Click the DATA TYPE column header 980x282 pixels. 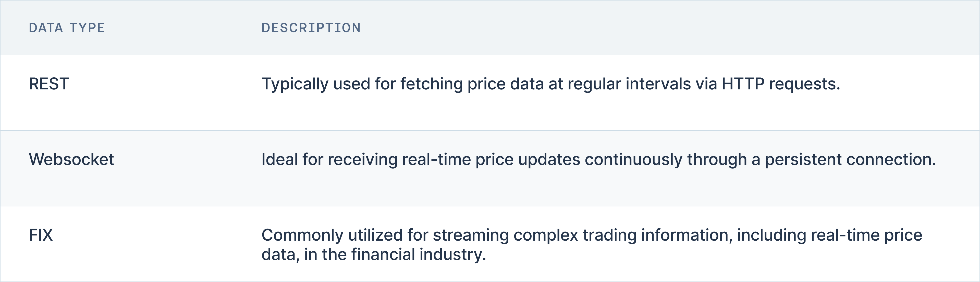pos(67,28)
